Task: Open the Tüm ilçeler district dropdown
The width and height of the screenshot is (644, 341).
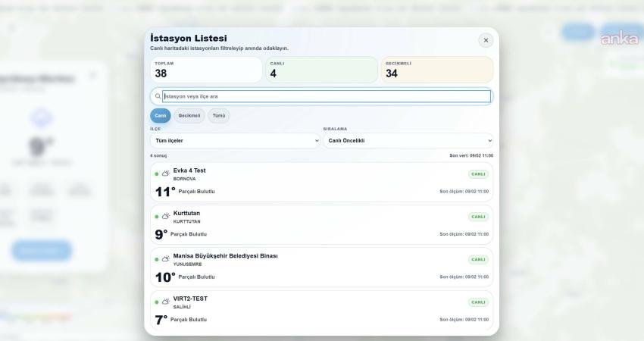Action: 235,140
